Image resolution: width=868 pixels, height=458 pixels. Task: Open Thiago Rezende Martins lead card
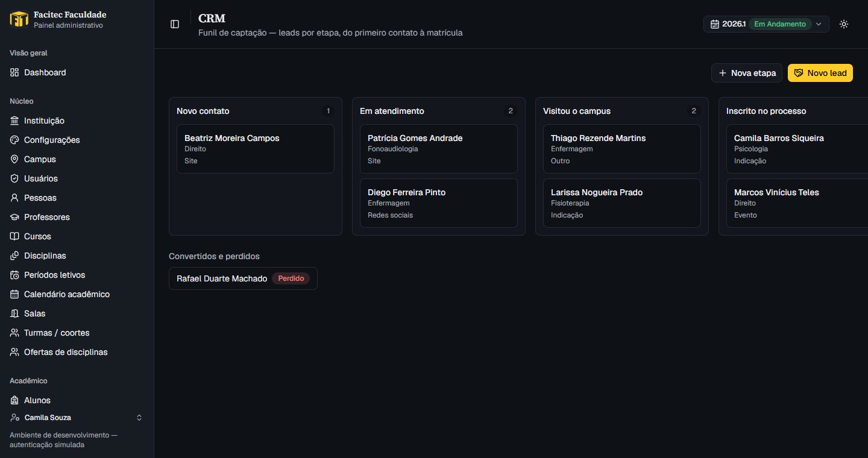[x=622, y=149]
